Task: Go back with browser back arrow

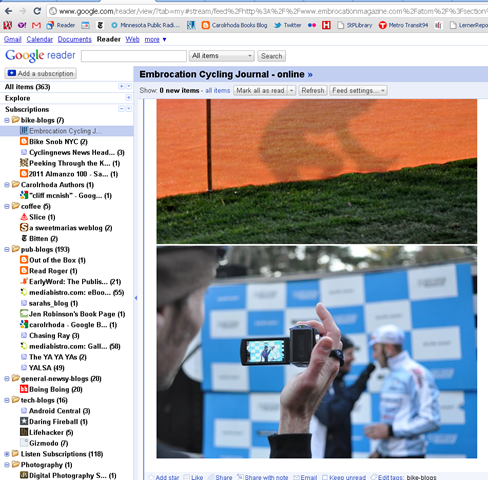Action: [8, 11]
